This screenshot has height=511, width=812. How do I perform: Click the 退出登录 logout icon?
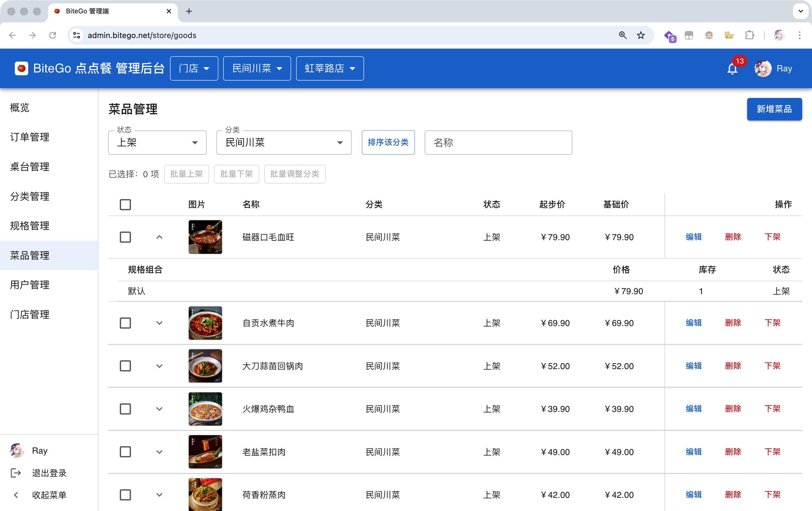coord(15,473)
